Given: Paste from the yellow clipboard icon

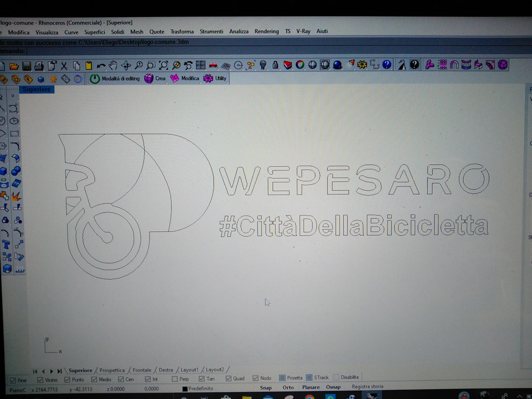Looking at the screenshot, I should [88, 65].
